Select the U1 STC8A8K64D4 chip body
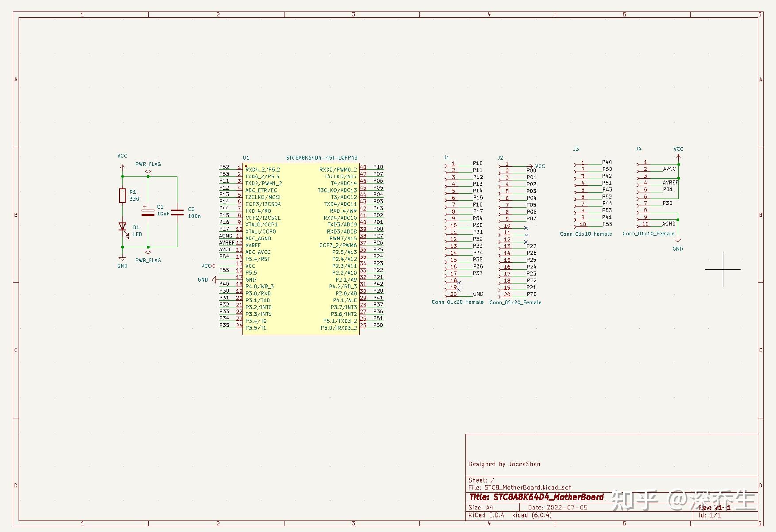Screen dimensions: 776x532 tap(301, 249)
